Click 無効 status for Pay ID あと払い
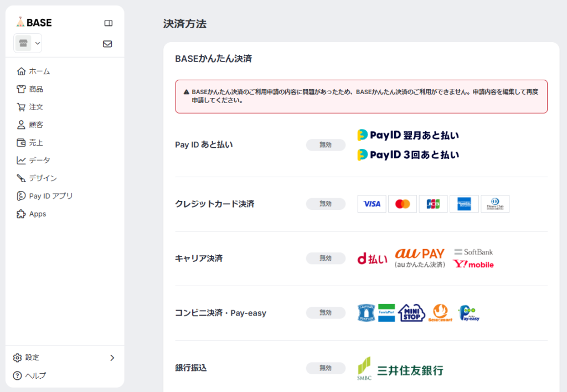Screen dimensions: 567x392 (326, 145)
